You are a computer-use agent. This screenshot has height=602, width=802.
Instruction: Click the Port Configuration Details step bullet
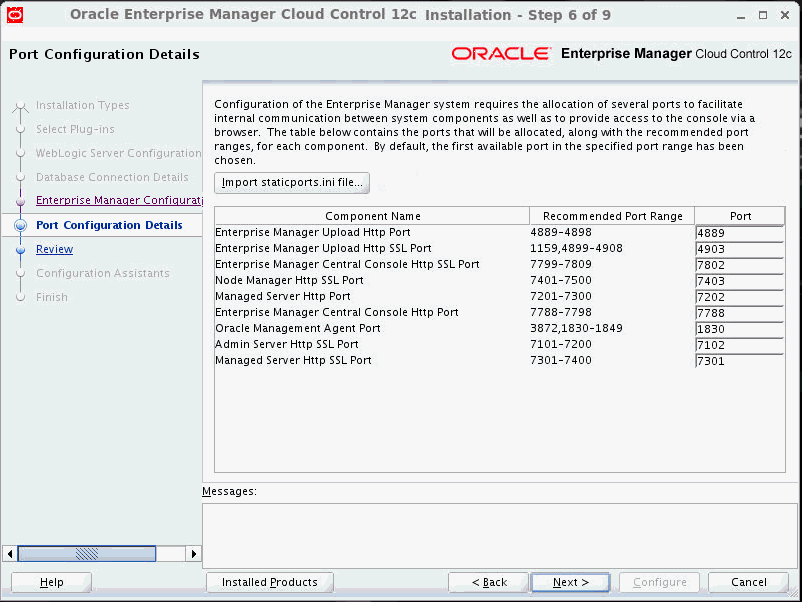(x=20, y=225)
